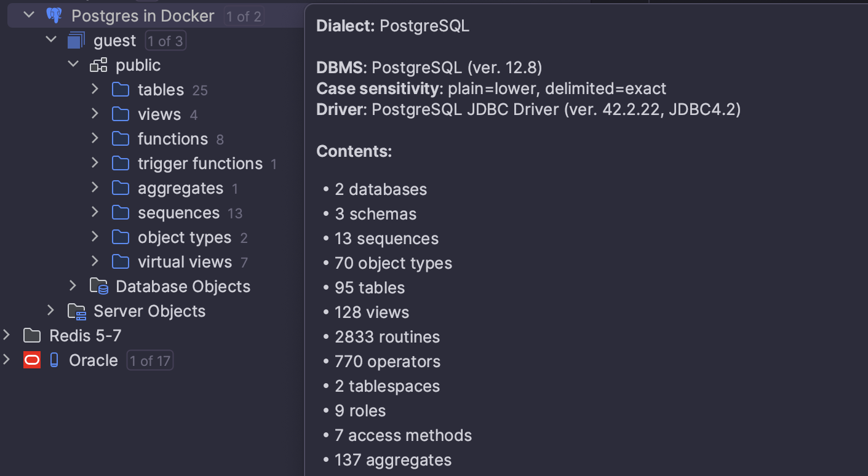The image size is (868, 476).
Task: Select the aggregates tree item
Action: (x=180, y=188)
